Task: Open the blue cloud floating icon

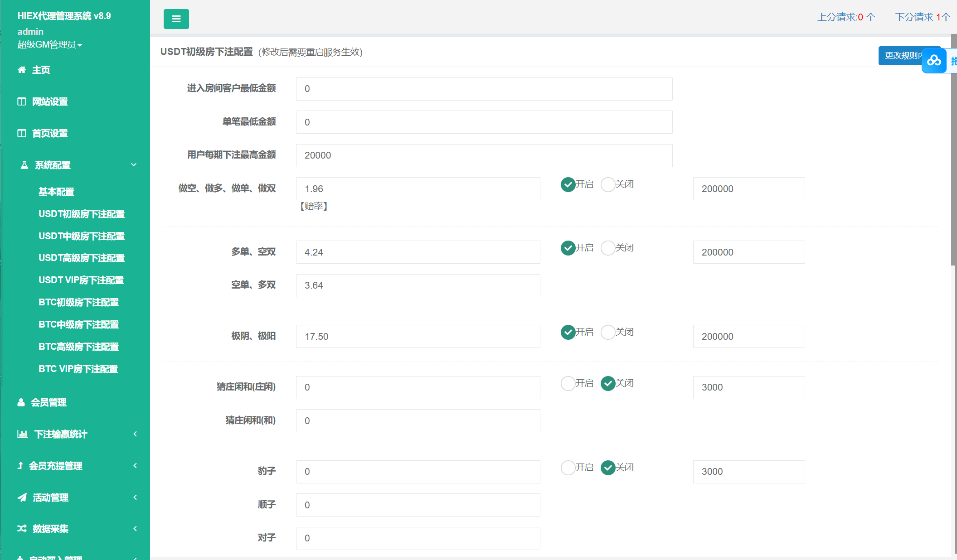Action: pyautogui.click(x=933, y=60)
